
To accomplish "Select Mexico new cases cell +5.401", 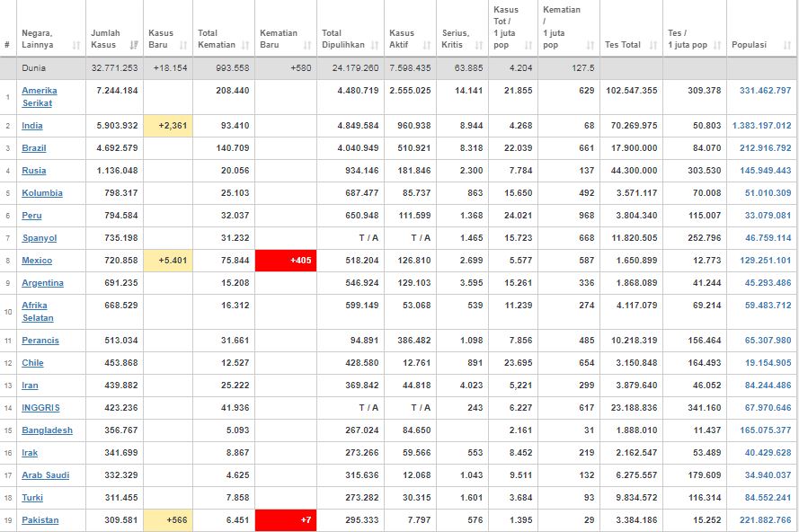I will [168, 261].
